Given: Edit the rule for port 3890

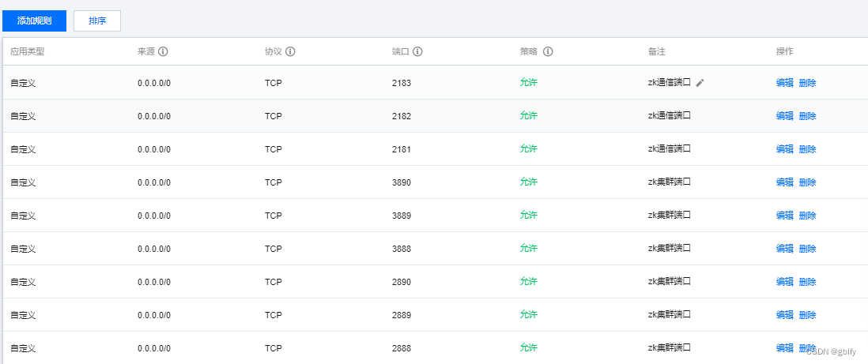Looking at the screenshot, I should [784, 182].
